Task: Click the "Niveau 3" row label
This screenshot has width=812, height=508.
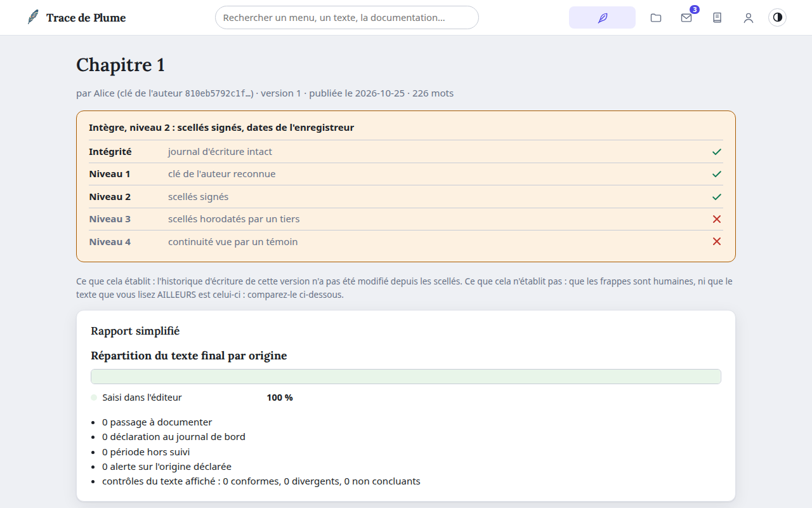Action: point(110,219)
